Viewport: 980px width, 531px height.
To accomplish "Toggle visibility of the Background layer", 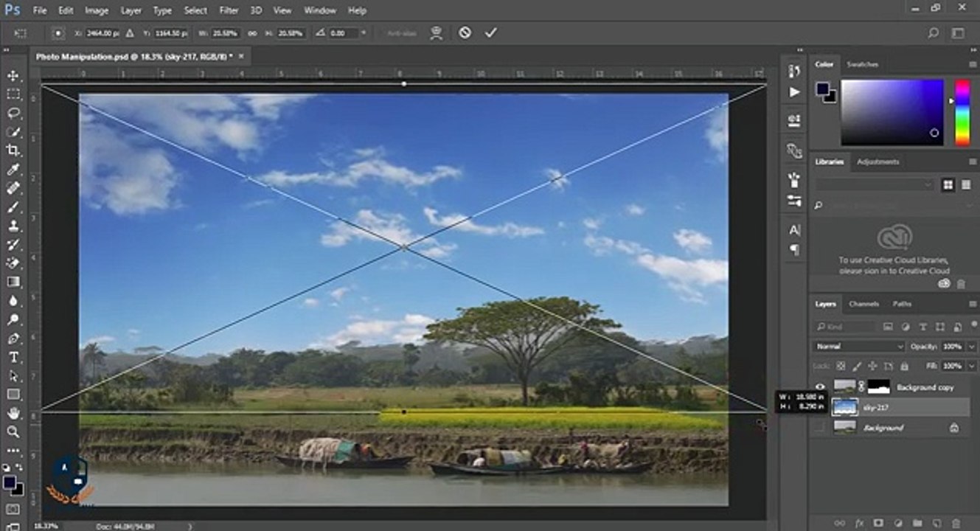I will point(821,427).
